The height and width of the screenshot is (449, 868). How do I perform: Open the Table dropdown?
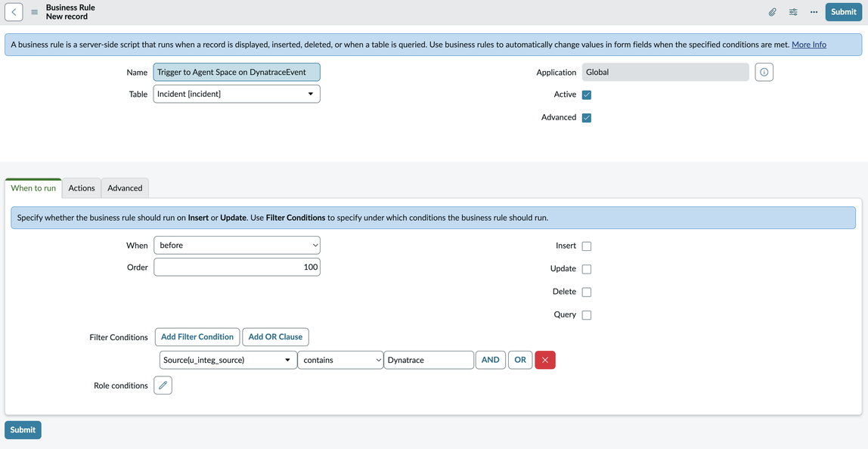pyautogui.click(x=237, y=94)
